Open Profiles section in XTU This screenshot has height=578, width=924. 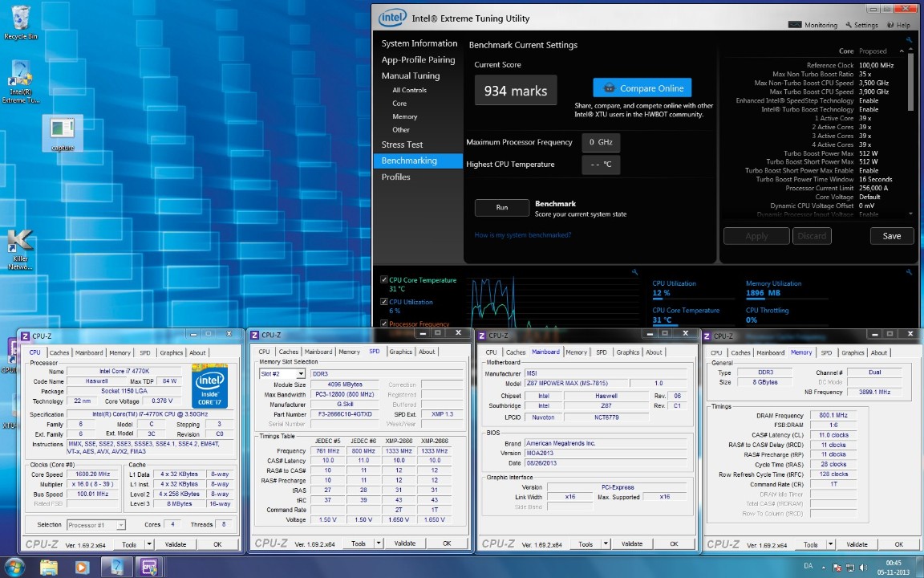(x=395, y=177)
